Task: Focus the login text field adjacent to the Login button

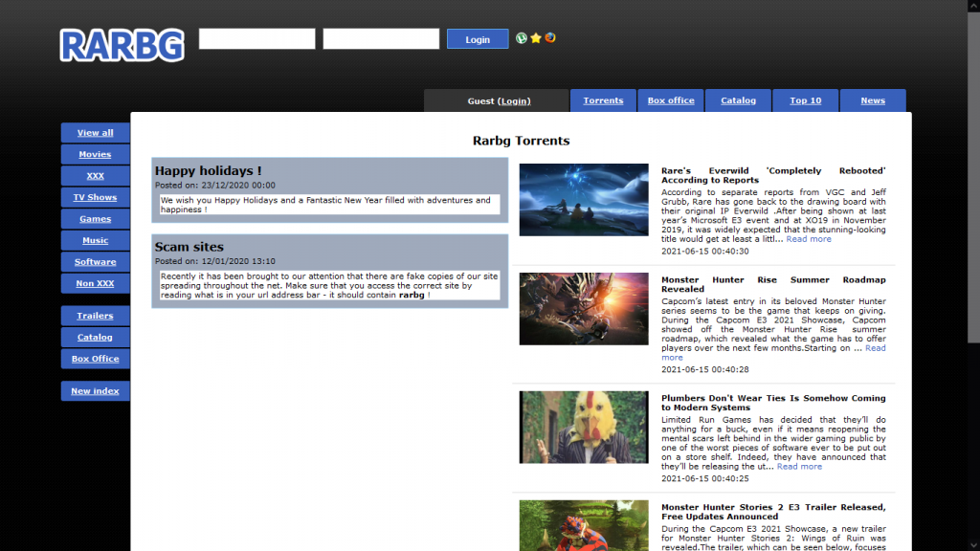Action: pos(381,38)
